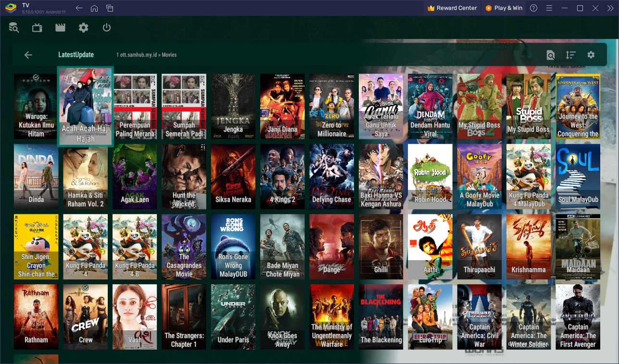Select A Goofy Movie MalayDub
This screenshot has height=364, width=619.
(x=479, y=176)
